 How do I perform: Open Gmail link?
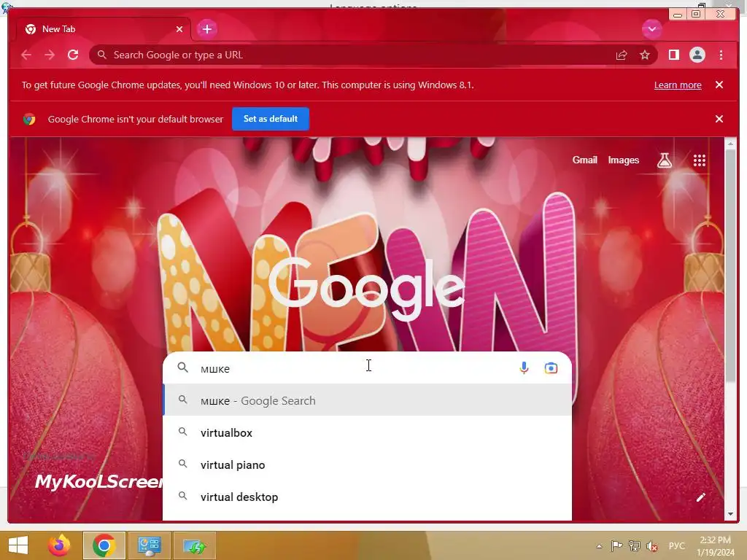584,160
